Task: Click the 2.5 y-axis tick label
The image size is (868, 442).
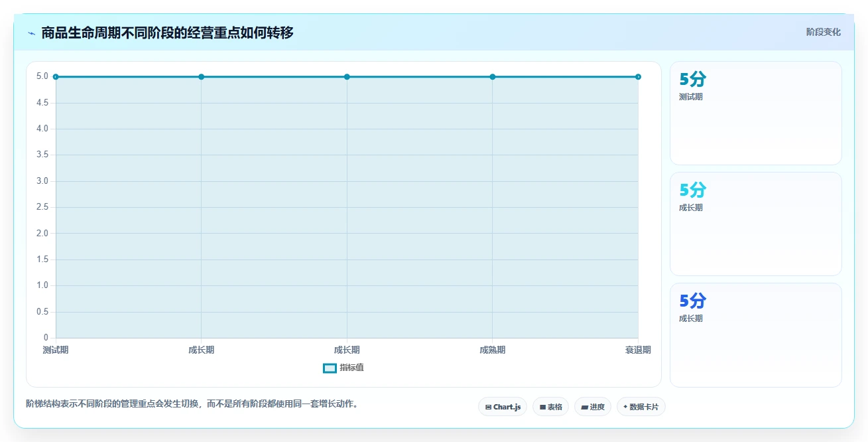Action: click(42, 207)
